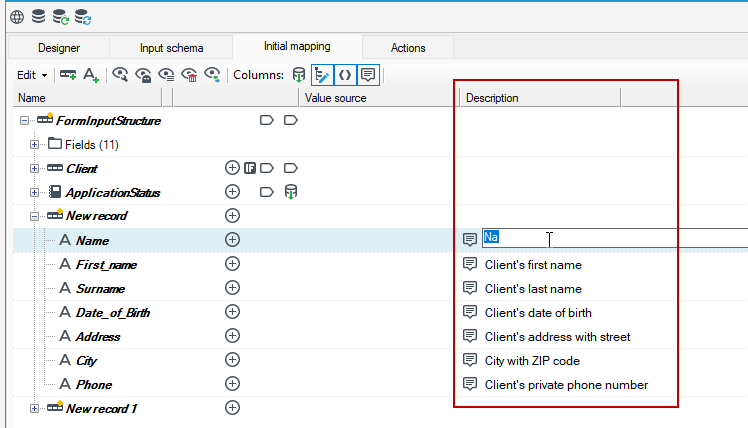
Task: Click tag icon on ApplicationStatus row
Action: tap(267, 192)
